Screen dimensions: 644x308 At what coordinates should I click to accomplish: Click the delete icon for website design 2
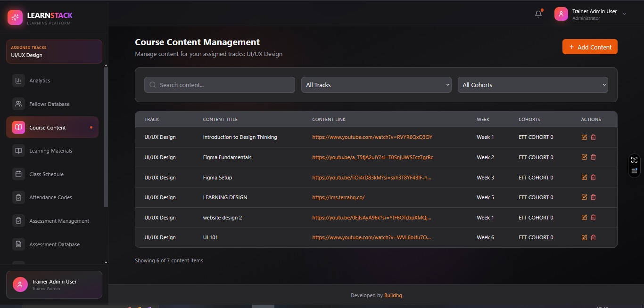[x=593, y=218]
